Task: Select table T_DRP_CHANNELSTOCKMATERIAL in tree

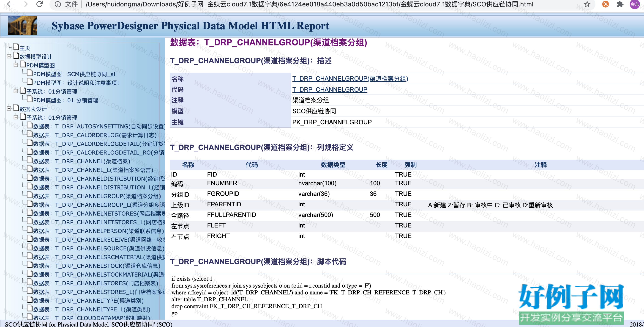Action: click(99, 275)
